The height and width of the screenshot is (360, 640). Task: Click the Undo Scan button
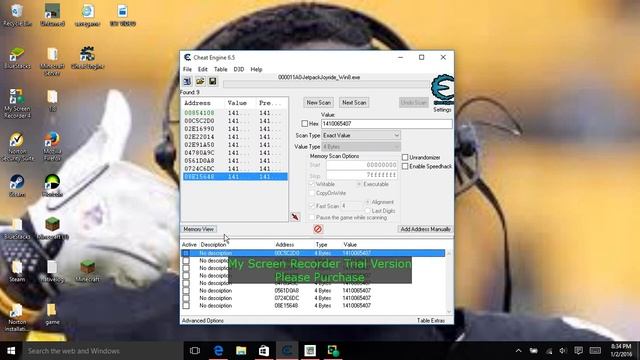tap(413, 102)
